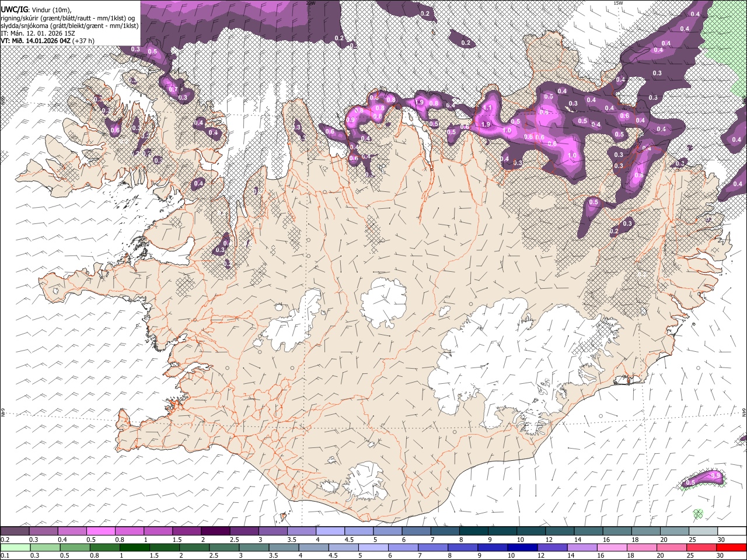Viewport: 747px width, 560px height.
Task: Select the red 25–30 rain legend swatch
Action: coord(701,547)
